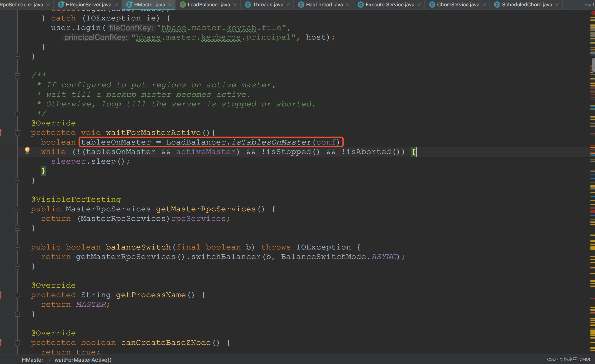Click HMaster in the breadcrumb bar
The height and width of the screenshot is (364, 595).
click(33, 360)
